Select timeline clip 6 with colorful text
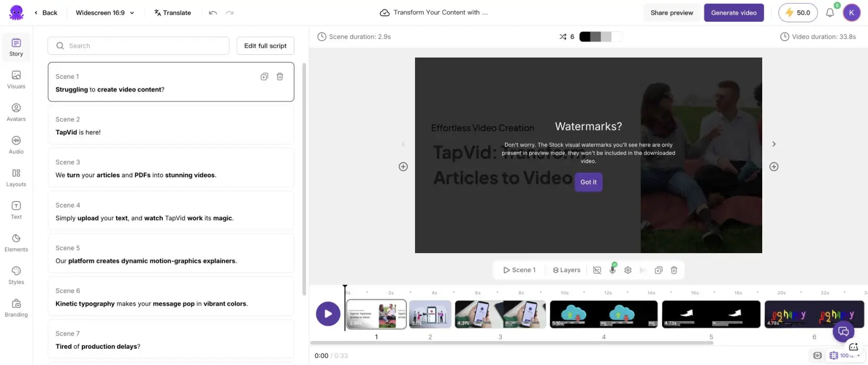The height and width of the screenshot is (365, 868). click(814, 314)
